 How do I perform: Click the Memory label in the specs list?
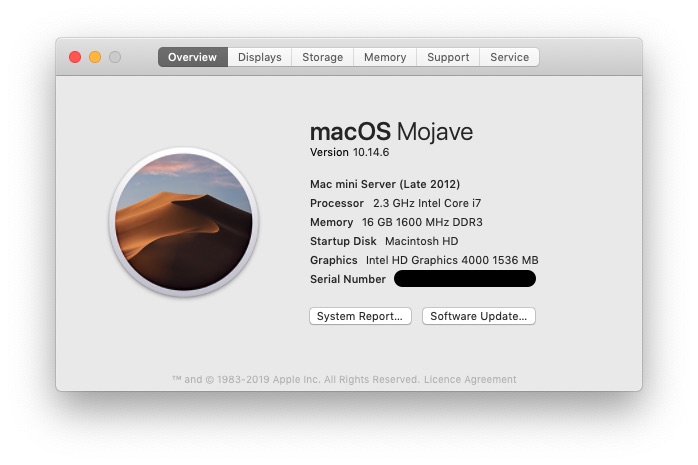coord(331,222)
